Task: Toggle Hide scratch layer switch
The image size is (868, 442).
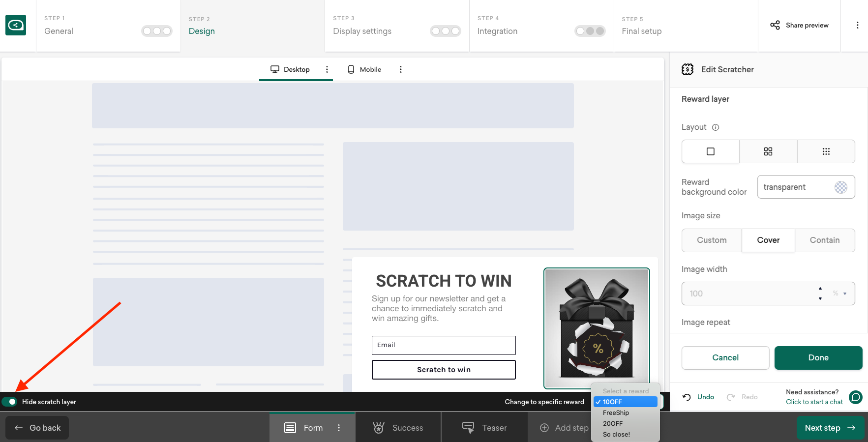Action: coord(9,402)
